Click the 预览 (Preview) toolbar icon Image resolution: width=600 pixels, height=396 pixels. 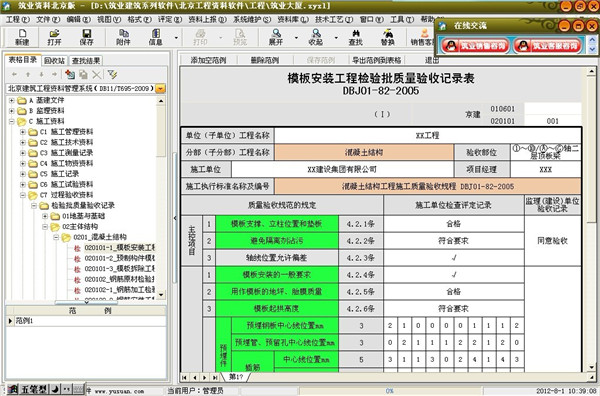pos(240,37)
